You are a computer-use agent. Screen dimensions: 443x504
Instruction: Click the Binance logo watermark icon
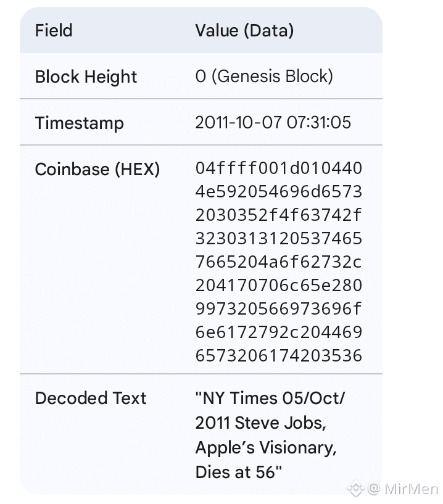pyautogui.click(x=356, y=489)
